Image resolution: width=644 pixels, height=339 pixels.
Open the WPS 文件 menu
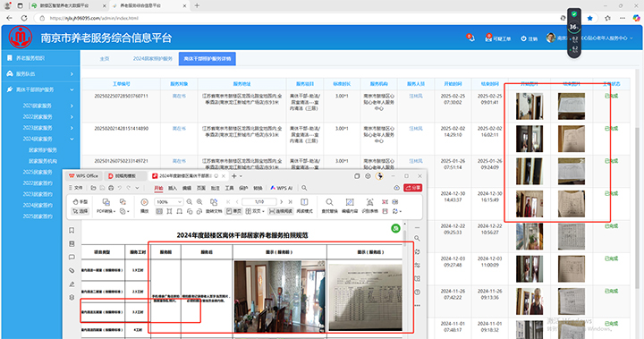[76, 188]
